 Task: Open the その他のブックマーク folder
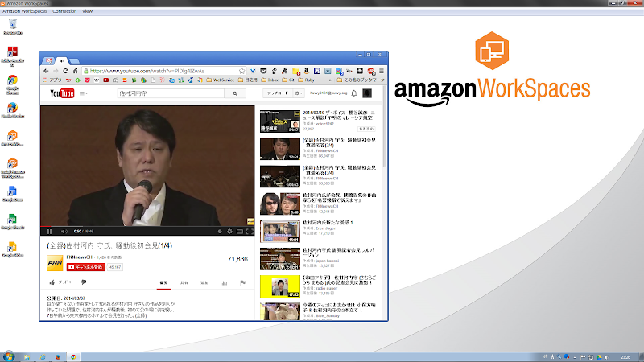[361, 80]
